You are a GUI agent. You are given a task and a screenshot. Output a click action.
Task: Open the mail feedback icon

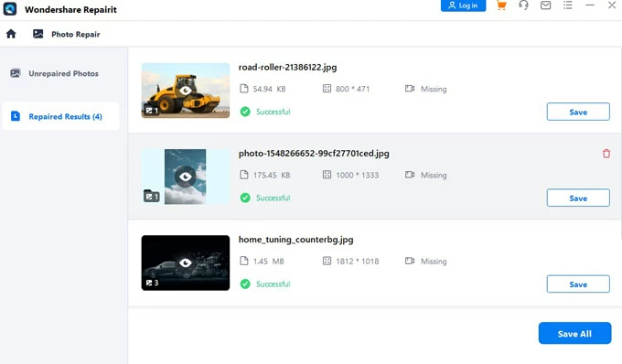[x=545, y=5]
